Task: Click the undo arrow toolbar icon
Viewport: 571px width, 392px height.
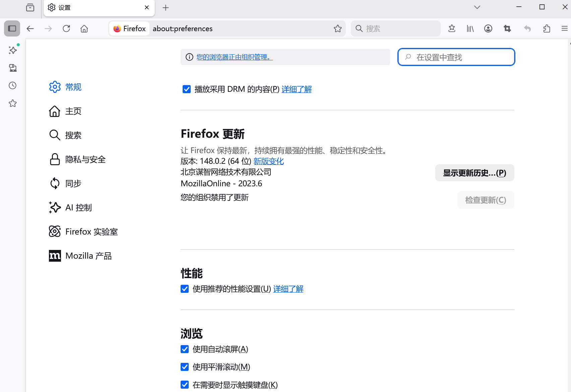Action: pyautogui.click(x=527, y=28)
